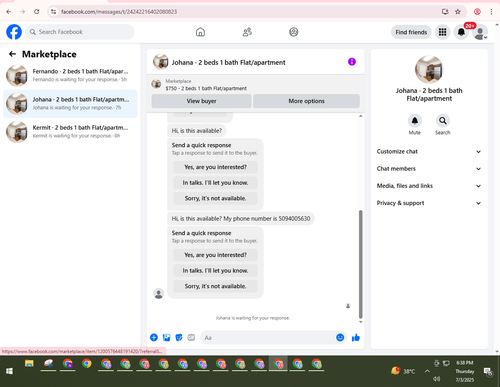The height and width of the screenshot is (387, 500).
Task: Open Johana's apartment conversation
Action: point(70,104)
